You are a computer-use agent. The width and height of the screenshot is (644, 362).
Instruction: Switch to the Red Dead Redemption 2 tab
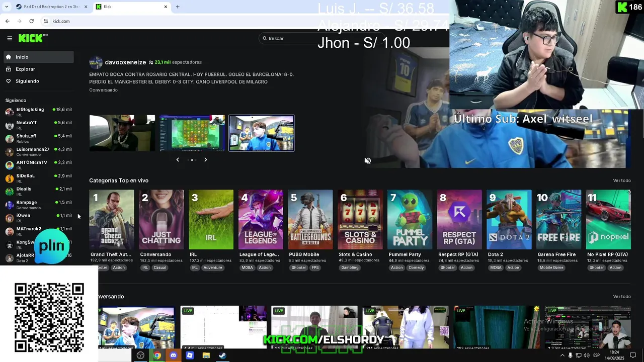tap(47, 7)
